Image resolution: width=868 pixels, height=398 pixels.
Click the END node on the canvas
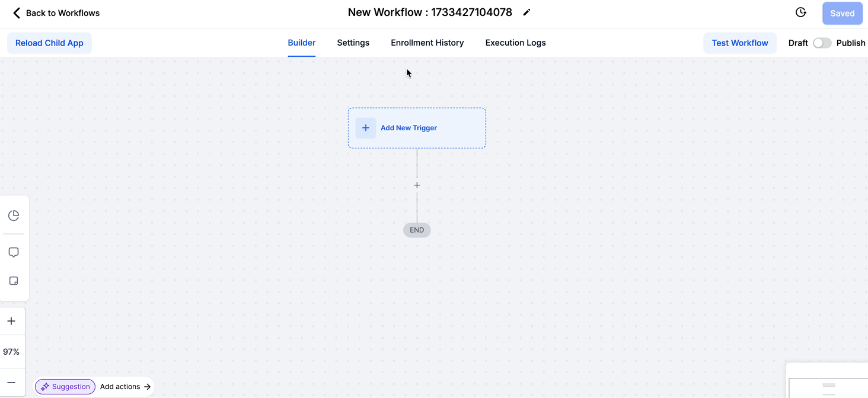tap(417, 230)
